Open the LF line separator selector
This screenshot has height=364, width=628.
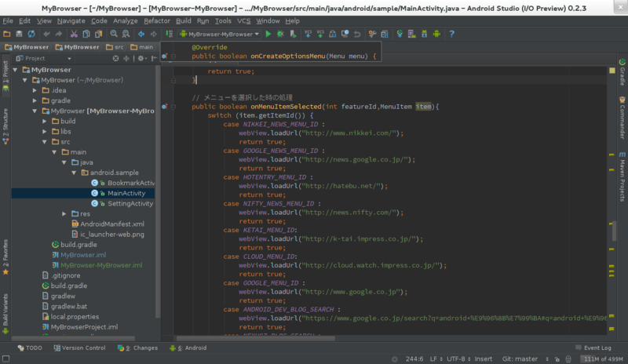point(436,359)
